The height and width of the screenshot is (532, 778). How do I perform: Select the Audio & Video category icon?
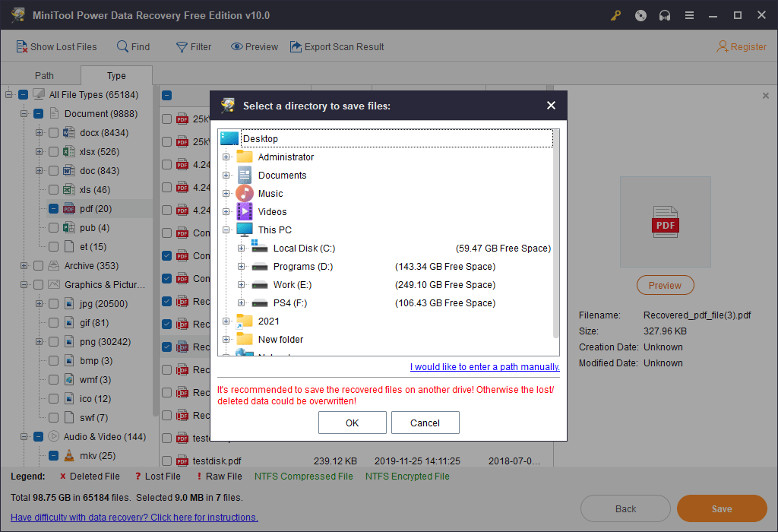pyautogui.click(x=54, y=437)
